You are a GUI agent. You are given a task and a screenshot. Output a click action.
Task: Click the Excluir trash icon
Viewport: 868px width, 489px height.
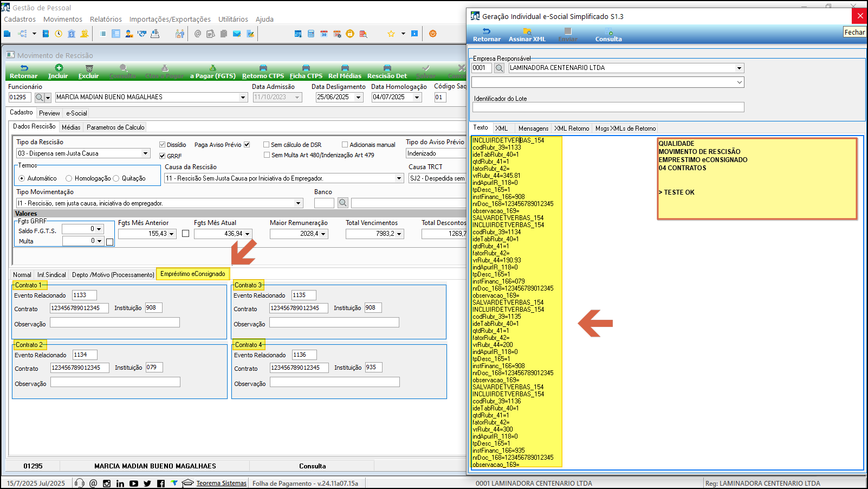pos(89,68)
